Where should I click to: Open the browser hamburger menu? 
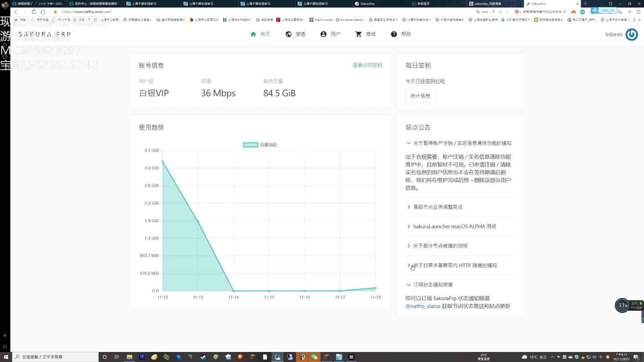(x=638, y=12)
